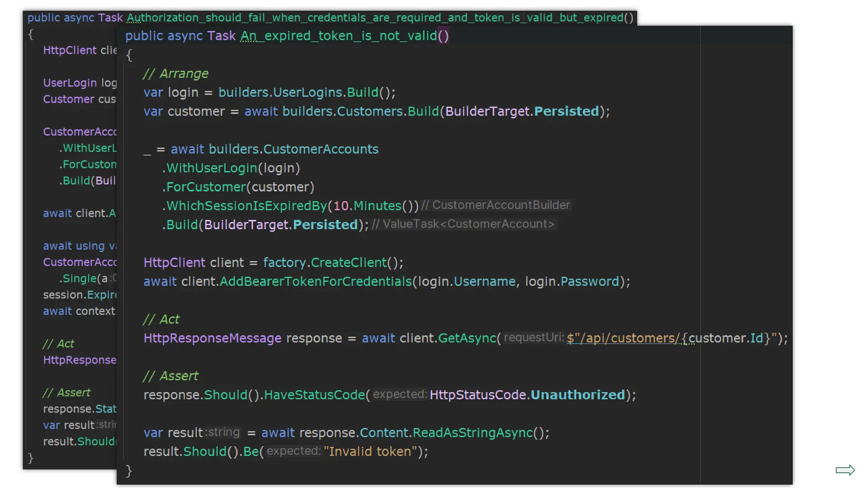Click the // Assert comment in front window

170,376
